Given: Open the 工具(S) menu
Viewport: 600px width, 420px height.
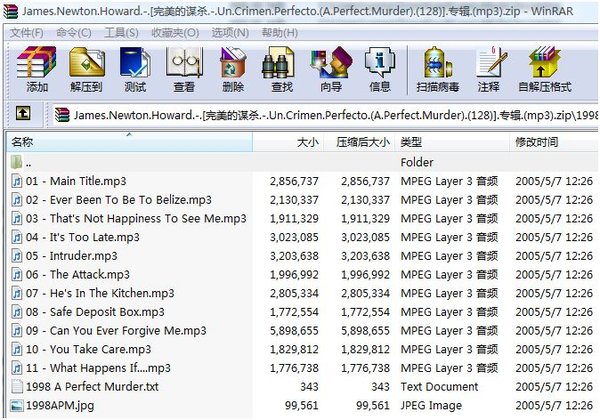Looking at the screenshot, I should [121, 33].
